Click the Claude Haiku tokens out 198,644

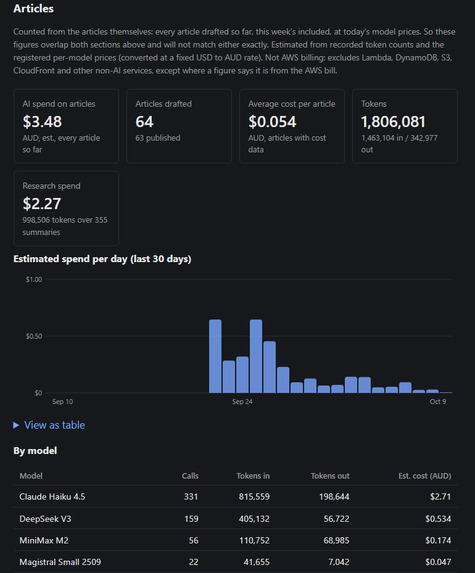pos(334,497)
